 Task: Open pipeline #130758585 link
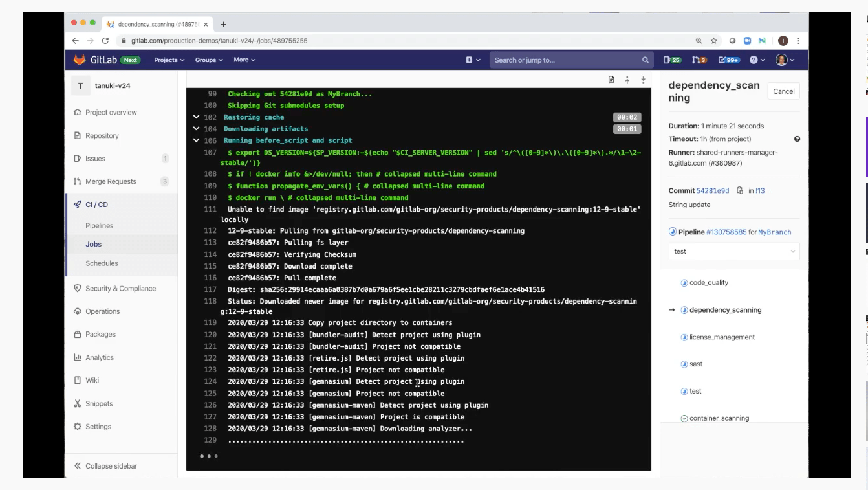[x=726, y=232]
